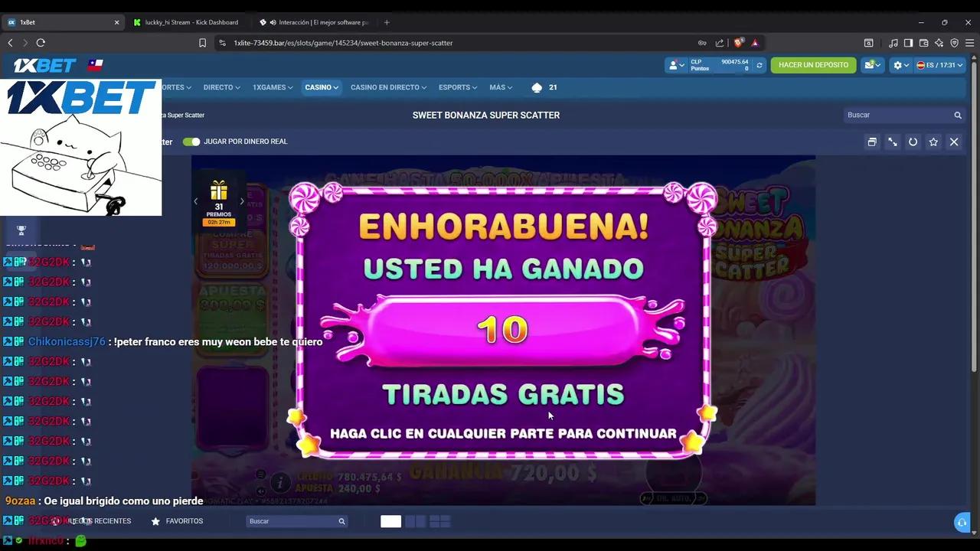Select single game window layout
Screen dimensions: 980x551
pyautogui.click(x=390, y=521)
